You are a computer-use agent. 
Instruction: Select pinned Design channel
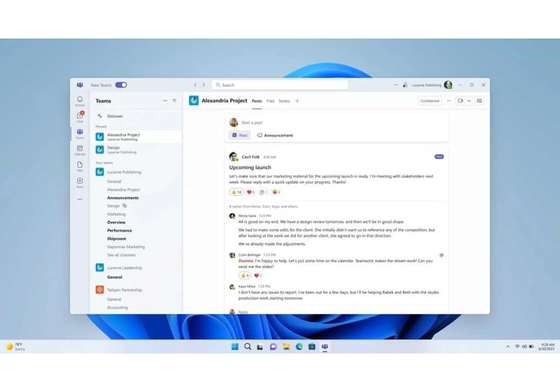[136, 150]
